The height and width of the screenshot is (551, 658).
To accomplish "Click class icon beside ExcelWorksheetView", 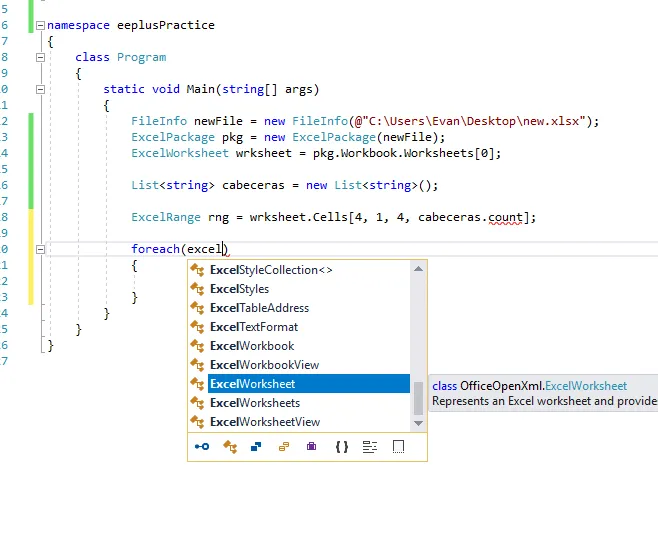I will point(197,421).
